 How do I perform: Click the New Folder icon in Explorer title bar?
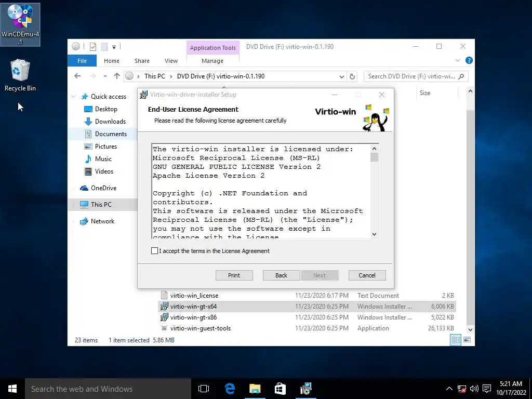tap(105, 47)
